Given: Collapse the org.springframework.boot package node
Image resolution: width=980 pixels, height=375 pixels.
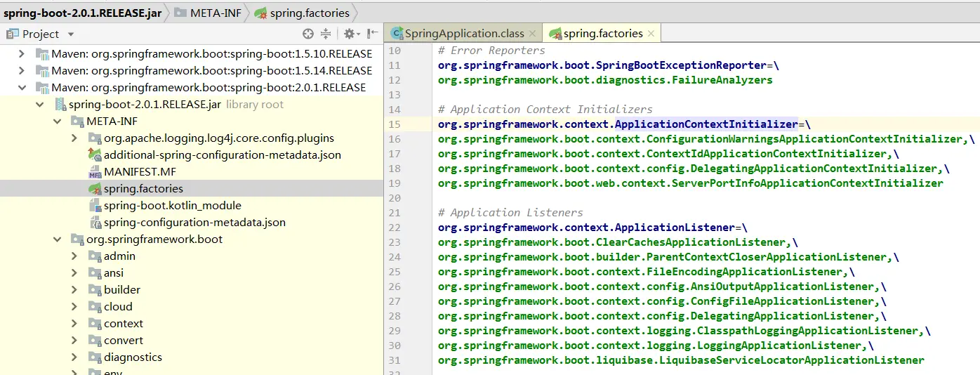Looking at the screenshot, I should pyautogui.click(x=56, y=239).
